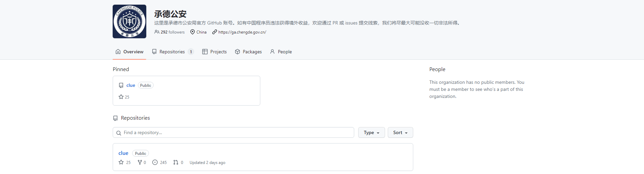Open the Repositories tab
Screen dimensions: 644x174
coord(173,52)
